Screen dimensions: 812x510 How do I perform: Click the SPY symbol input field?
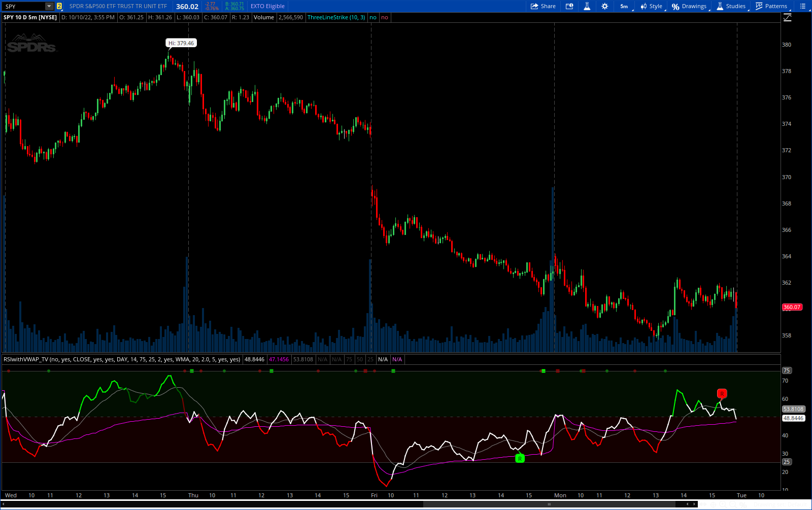click(24, 6)
